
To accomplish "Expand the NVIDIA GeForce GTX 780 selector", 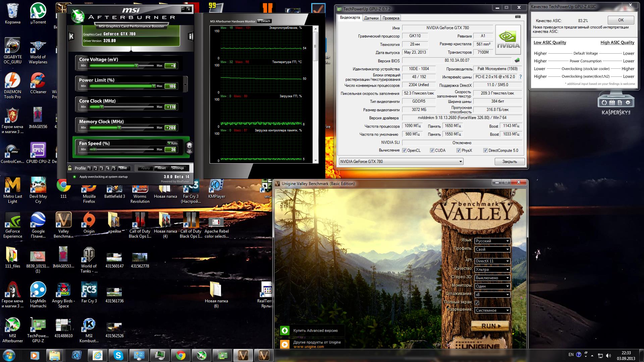I will point(401,162).
